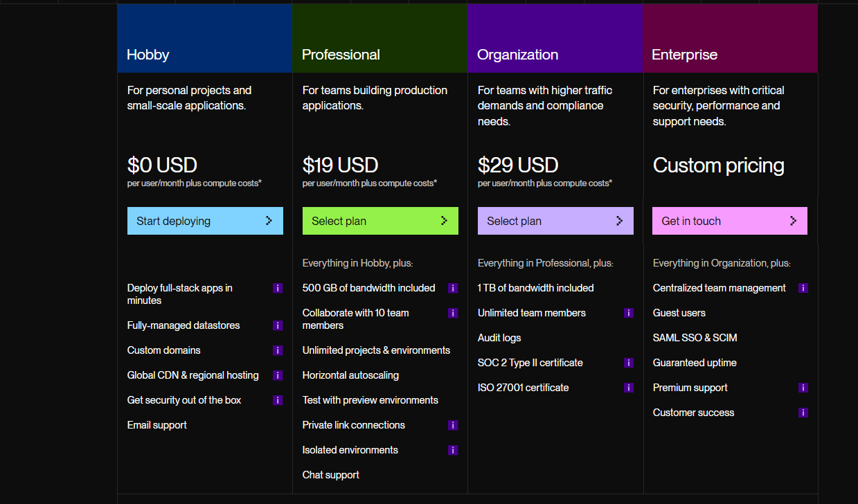Click info icon for SOC 2 Type II certificate
Screen dimensions: 858x504
point(628,363)
